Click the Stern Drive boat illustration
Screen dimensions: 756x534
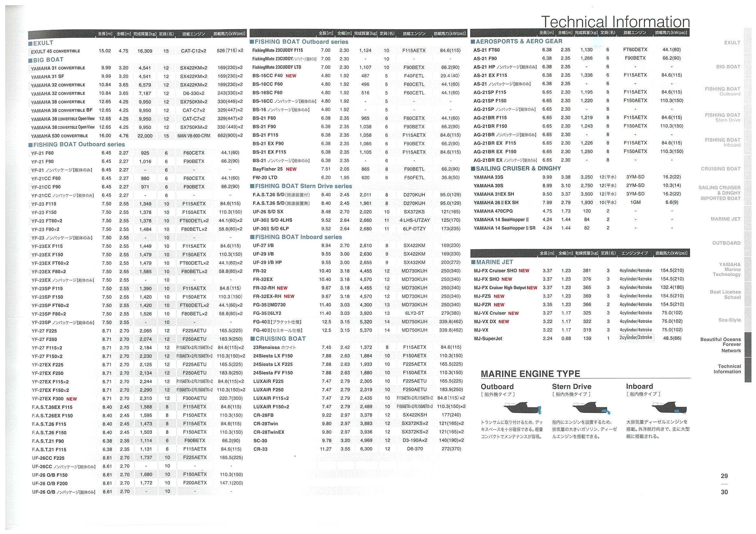click(x=592, y=408)
